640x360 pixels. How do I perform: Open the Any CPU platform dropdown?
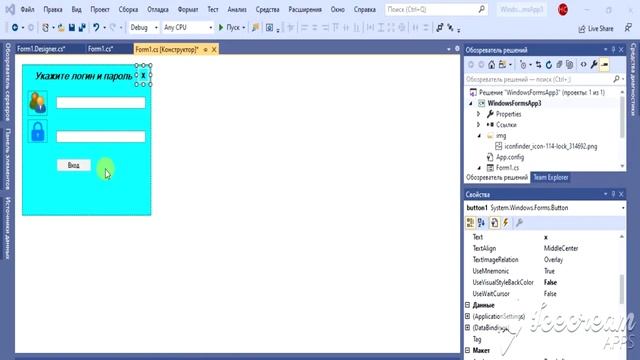pyautogui.click(x=211, y=27)
